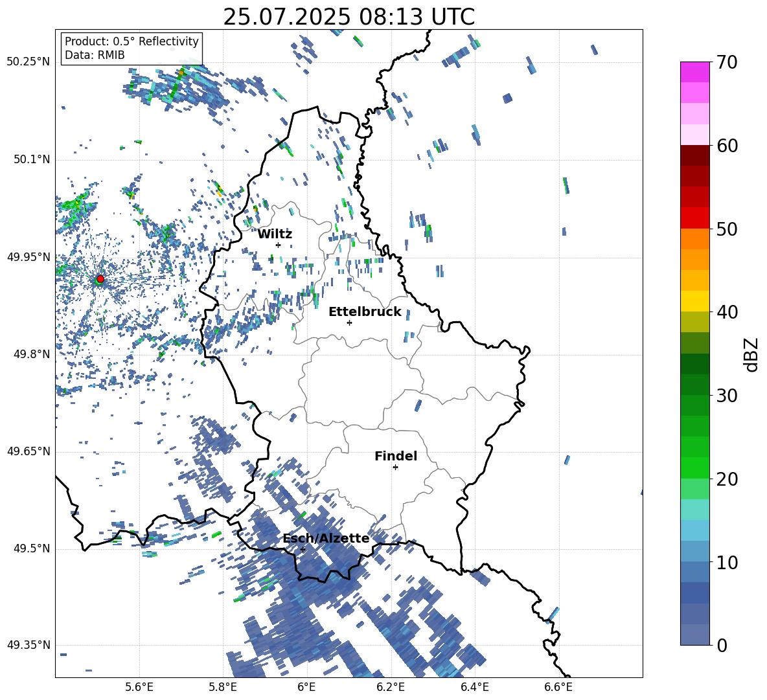Click the latitude label 49.8°N
This screenshot has height=700, width=767.
(x=31, y=354)
